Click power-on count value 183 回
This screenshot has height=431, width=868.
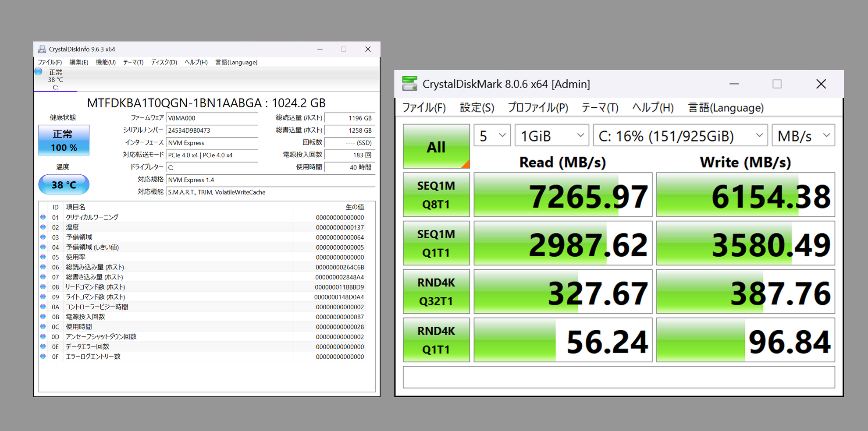tap(350, 155)
